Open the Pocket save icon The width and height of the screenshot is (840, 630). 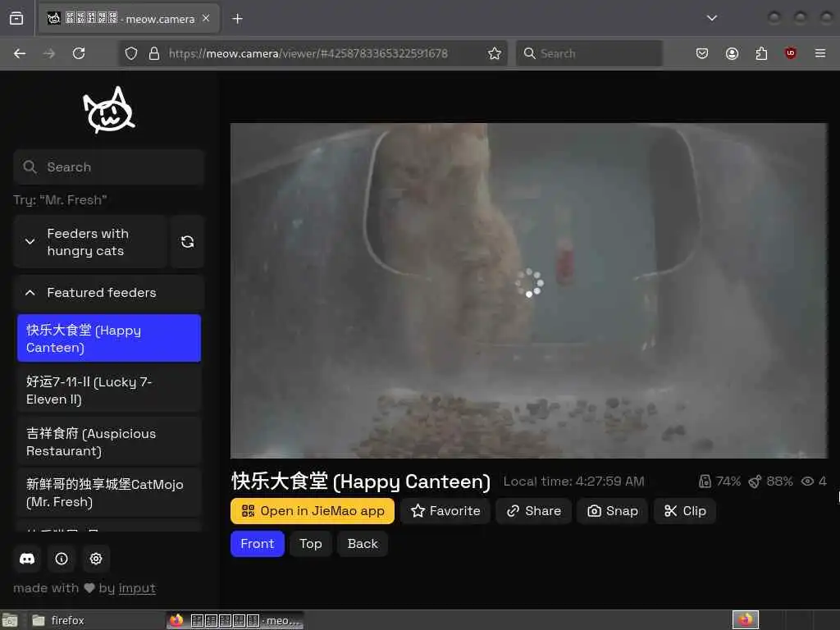tap(702, 53)
